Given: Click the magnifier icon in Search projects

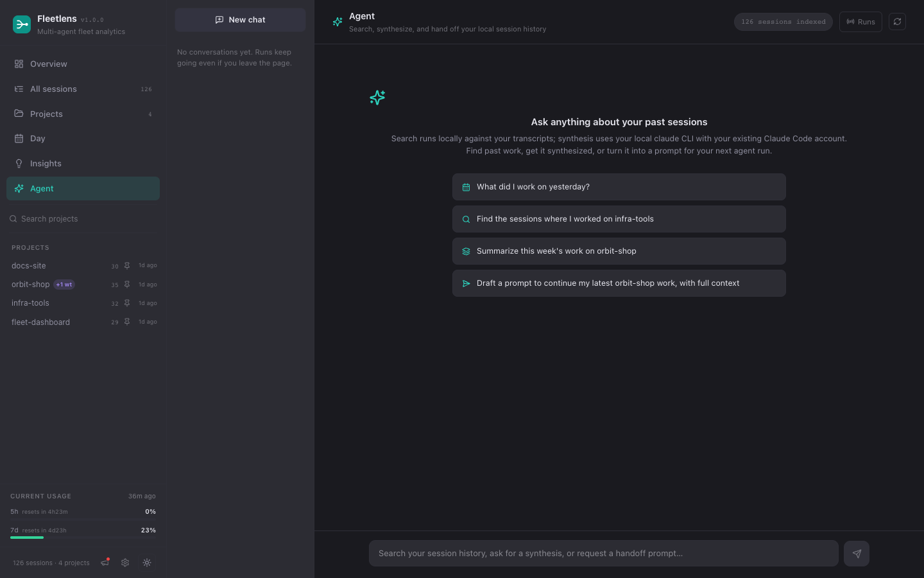Looking at the screenshot, I should [13, 219].
